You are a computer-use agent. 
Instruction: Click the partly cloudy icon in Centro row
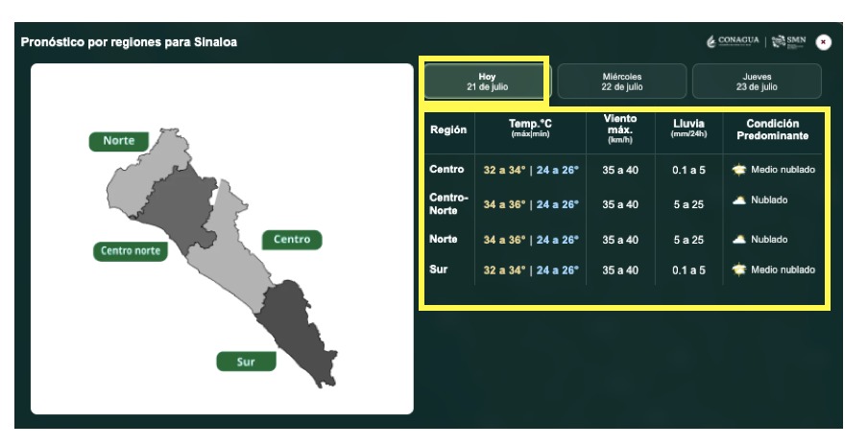[739, 170]
